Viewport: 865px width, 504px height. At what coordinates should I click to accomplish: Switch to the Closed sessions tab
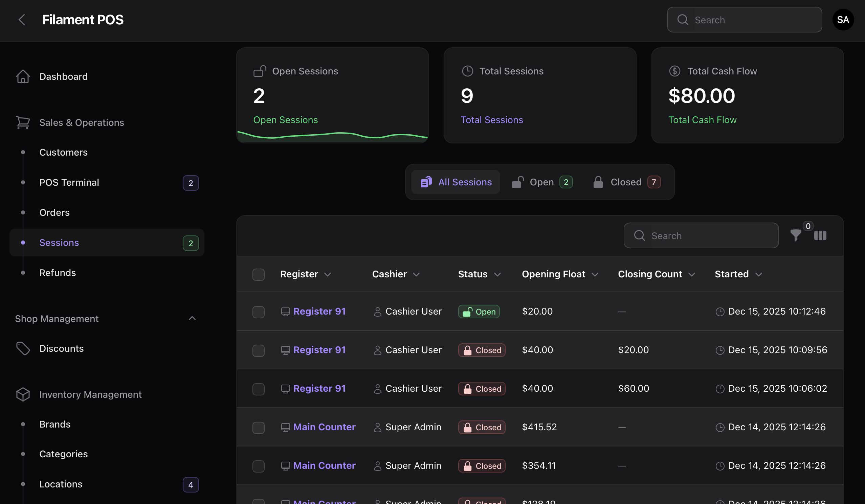[626, 182]
